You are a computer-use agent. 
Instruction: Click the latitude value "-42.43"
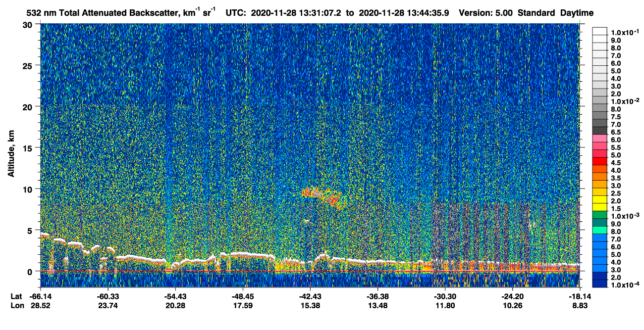[x=310, y=296]
